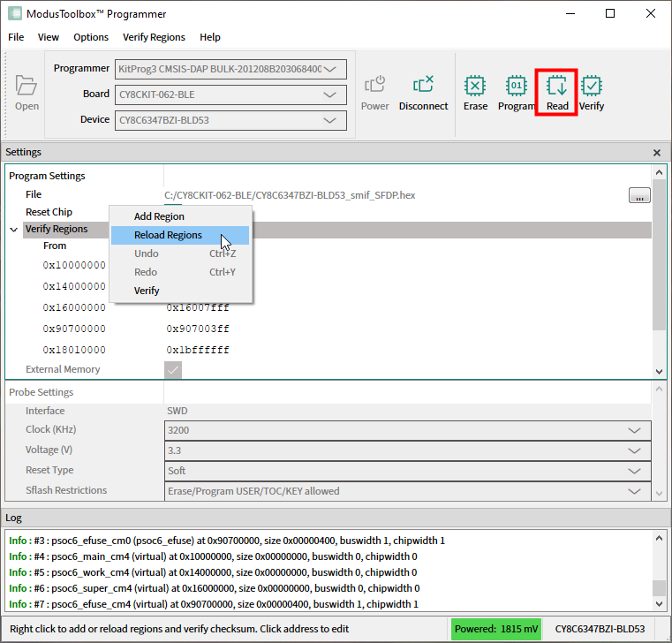Collapse the Verify Regions tree row

click(14, 230)
